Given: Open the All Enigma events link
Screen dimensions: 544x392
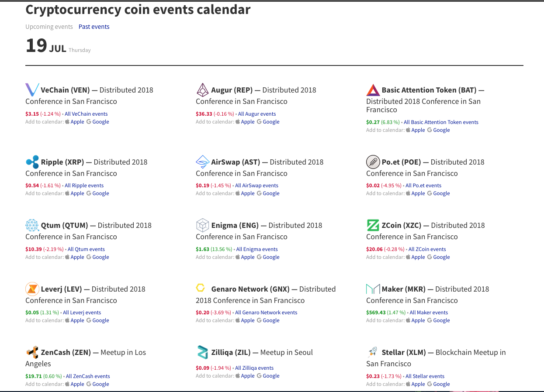Looking at the screenshot, I should (257, 249).
